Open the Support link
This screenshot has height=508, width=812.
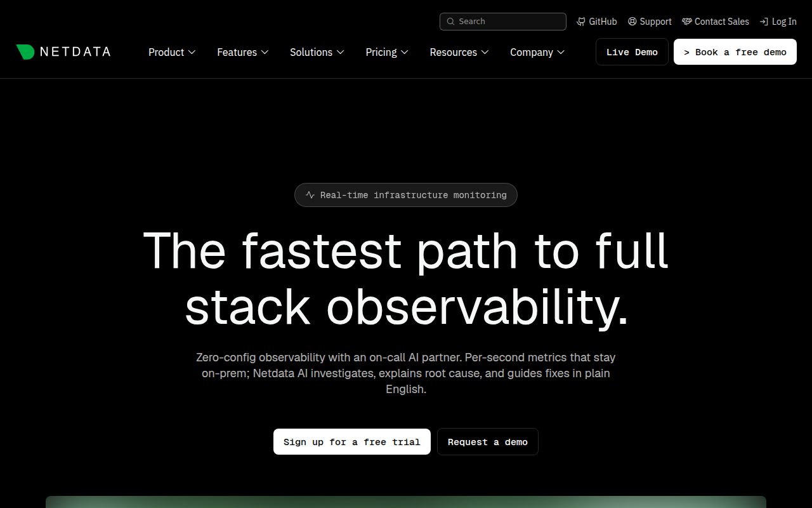(650, 22)
